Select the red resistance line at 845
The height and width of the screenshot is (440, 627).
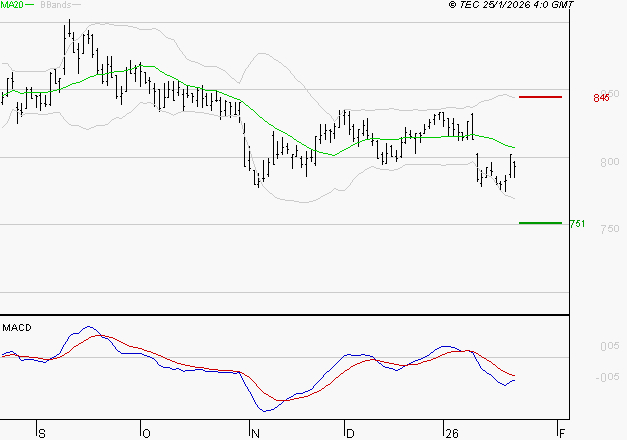[x=540, y=97]
